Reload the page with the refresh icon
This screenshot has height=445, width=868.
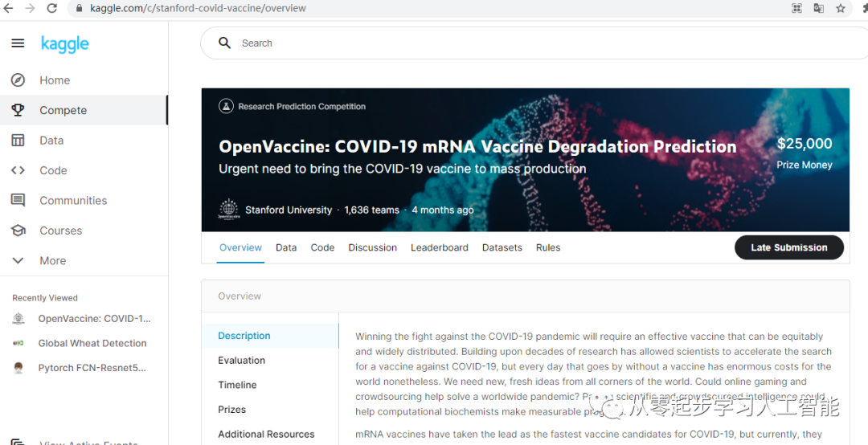click(x=52, y=8)
